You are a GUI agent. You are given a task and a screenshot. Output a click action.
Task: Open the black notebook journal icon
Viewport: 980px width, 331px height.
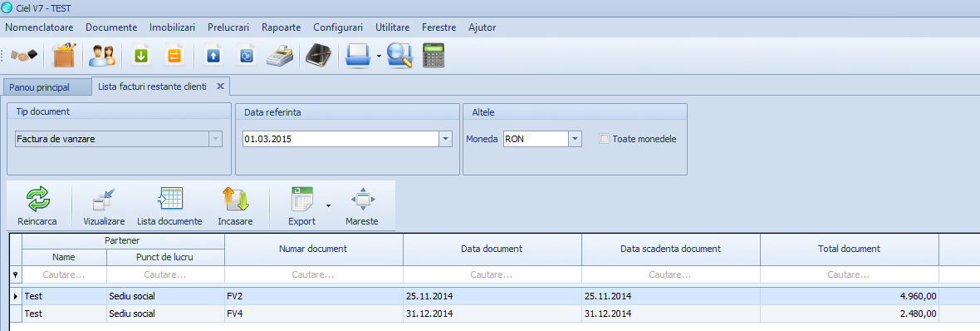coord(319,56)
